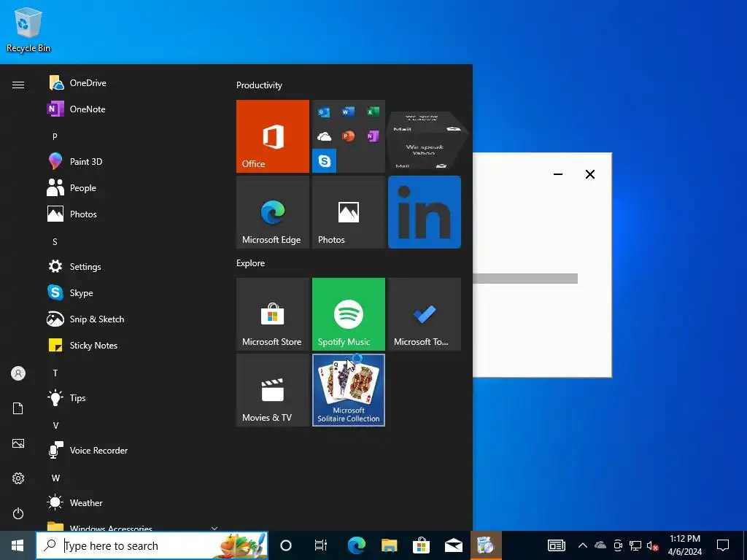747x560 pixels.
Task: Open Skype icon in Office tile folder
Action: click(325, 160)
